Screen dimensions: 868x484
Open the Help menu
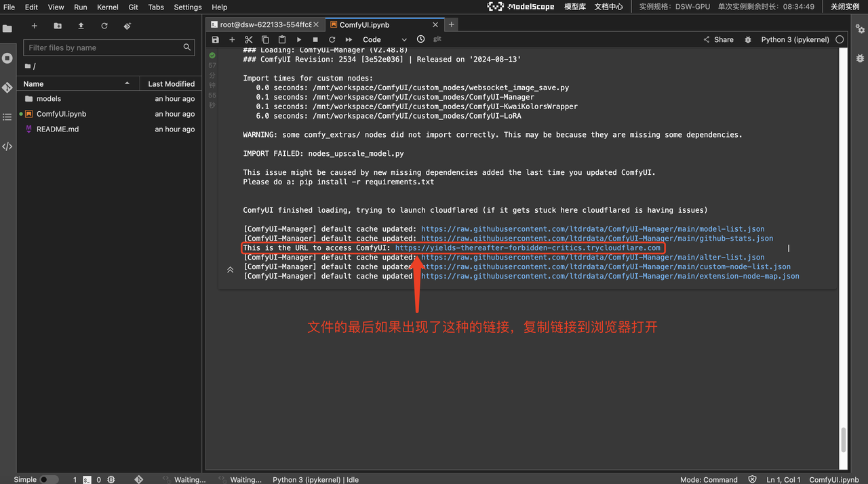[x=220, y=7]
